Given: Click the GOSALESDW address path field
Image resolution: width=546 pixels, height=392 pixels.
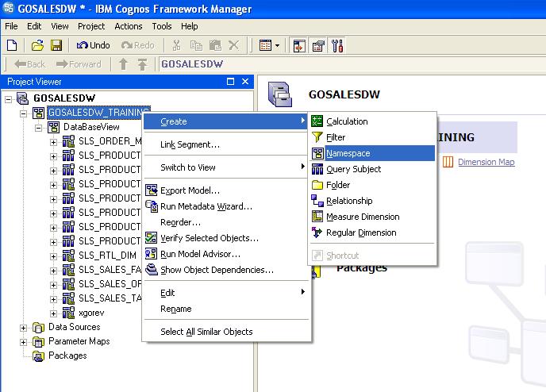Looking at the screenshot, I should click(x=352, y=64).
